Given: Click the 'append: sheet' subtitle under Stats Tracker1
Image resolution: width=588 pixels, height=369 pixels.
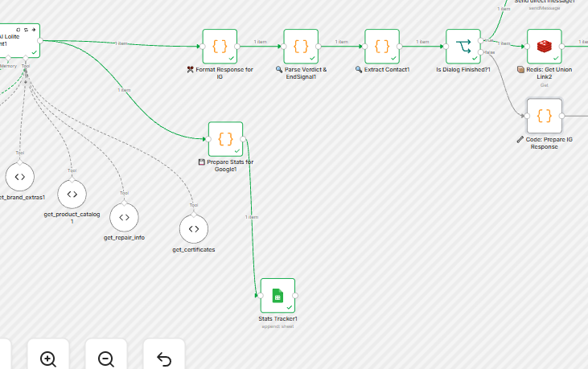Looking at the screenshot, I should (x=278, y=326).
